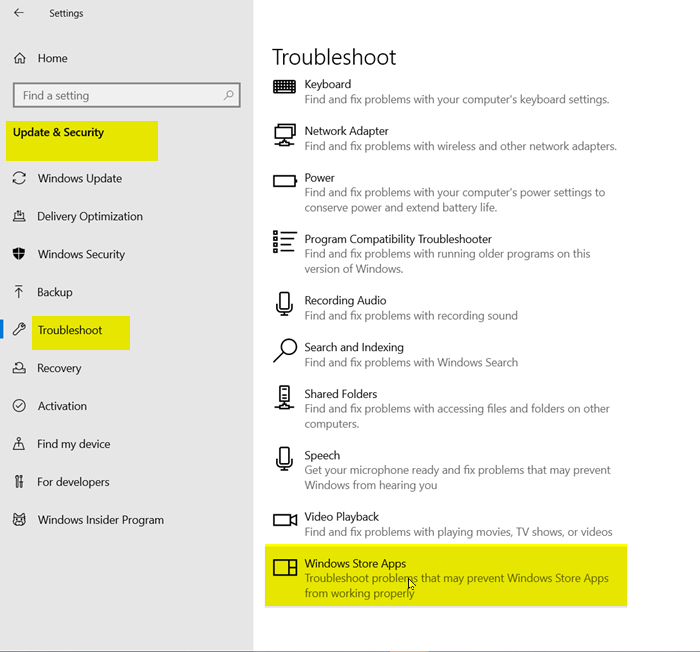Image resolution: width=700 pixels, height=652 pixels.
Task: Click the back arrow in Settings
Action: point(19,13)
